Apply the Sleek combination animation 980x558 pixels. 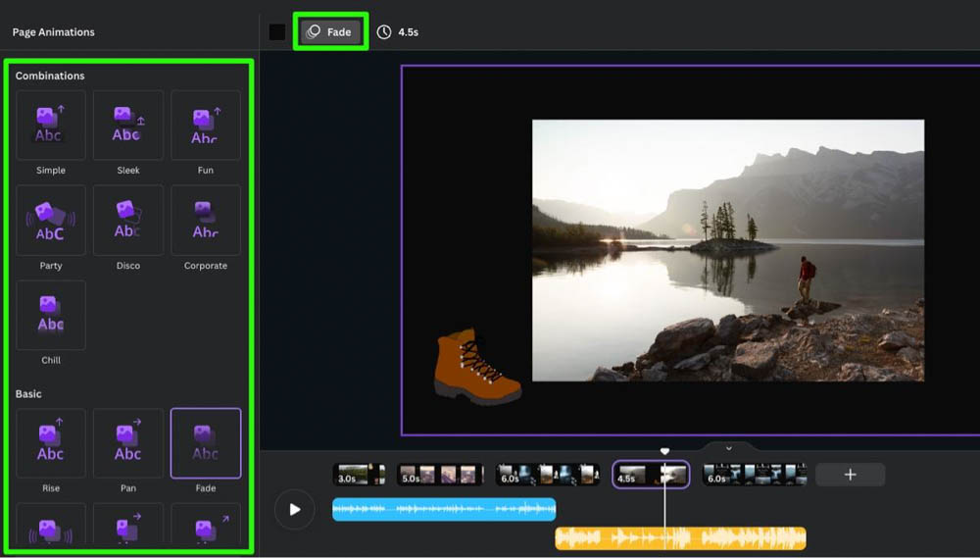(x=128, y=126)
